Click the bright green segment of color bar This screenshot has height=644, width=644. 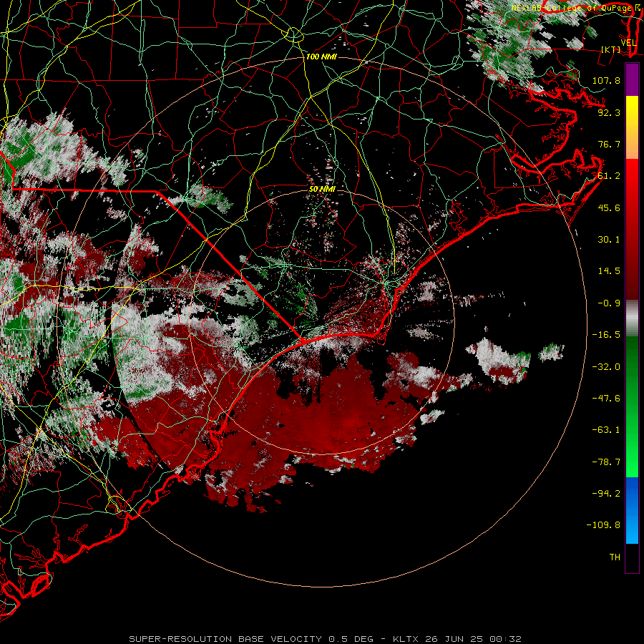632,406
